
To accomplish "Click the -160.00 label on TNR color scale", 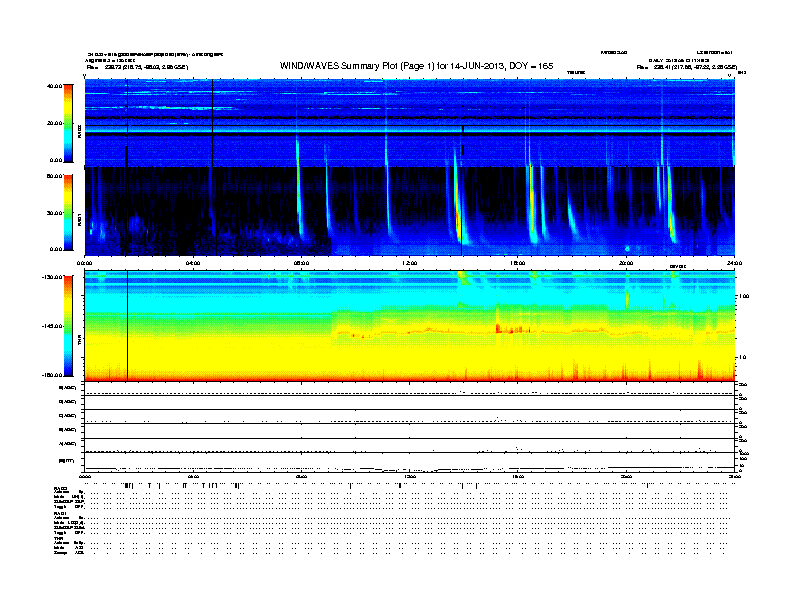I will (x=52, y=375).
